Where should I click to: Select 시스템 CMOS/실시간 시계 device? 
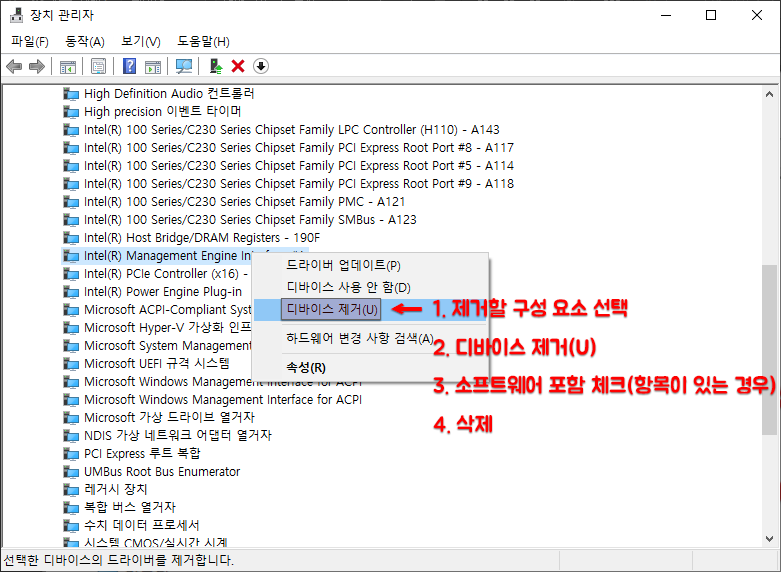click(x=156, y=542)
